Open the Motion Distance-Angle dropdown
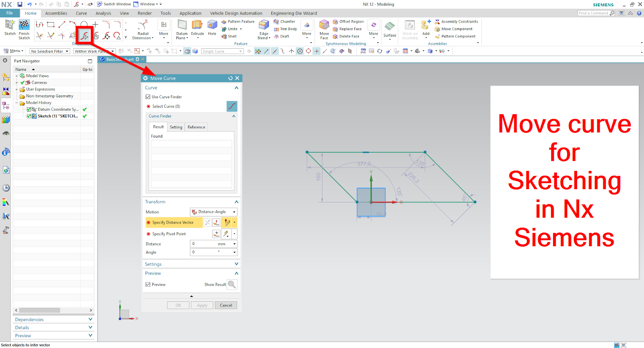 tap(213, 212)
